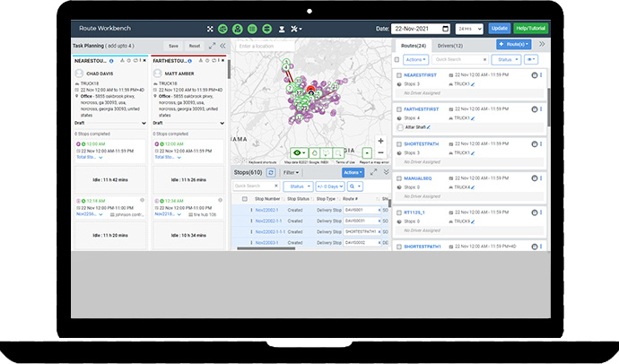Expand the Task Planning panel

pos(212,45)
